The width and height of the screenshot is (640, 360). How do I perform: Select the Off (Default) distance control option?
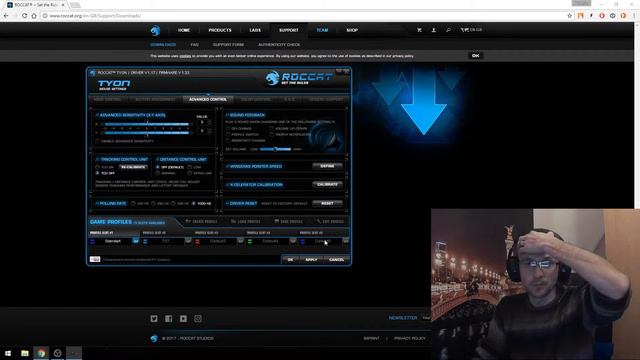(x=158, y=167)
